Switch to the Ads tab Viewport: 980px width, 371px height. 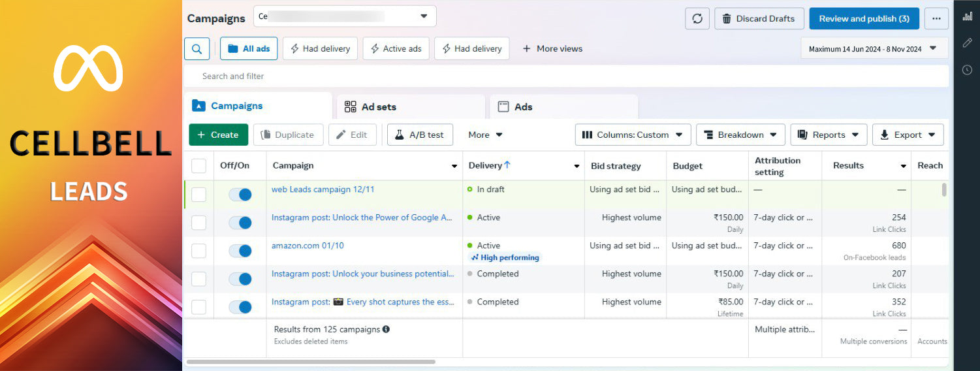(523, 106)
